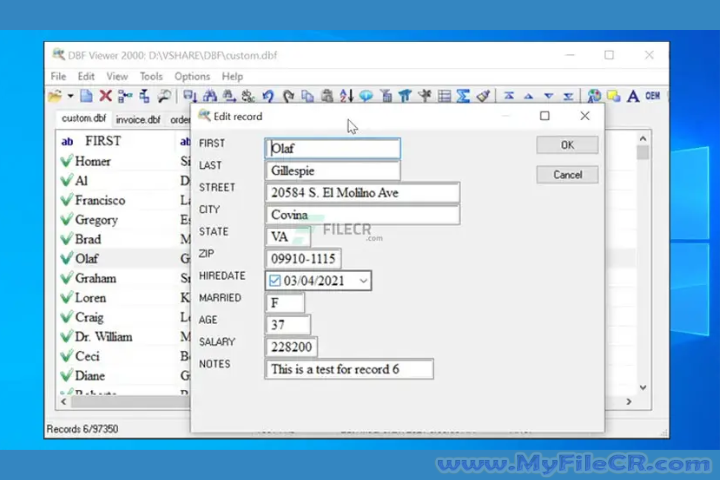720x480 pixels.
Task: Open the View menu
Action: coord(117,76)
